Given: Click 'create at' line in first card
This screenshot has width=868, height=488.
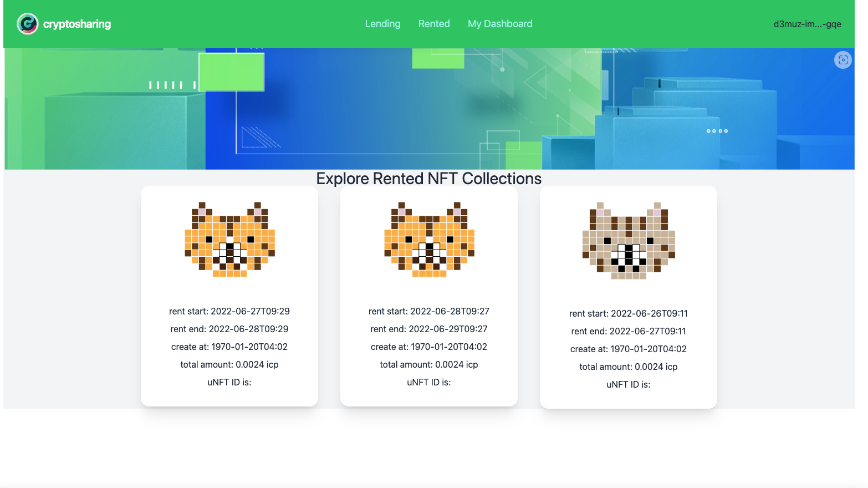Looking at the screenshot, I should pos(229,347).
